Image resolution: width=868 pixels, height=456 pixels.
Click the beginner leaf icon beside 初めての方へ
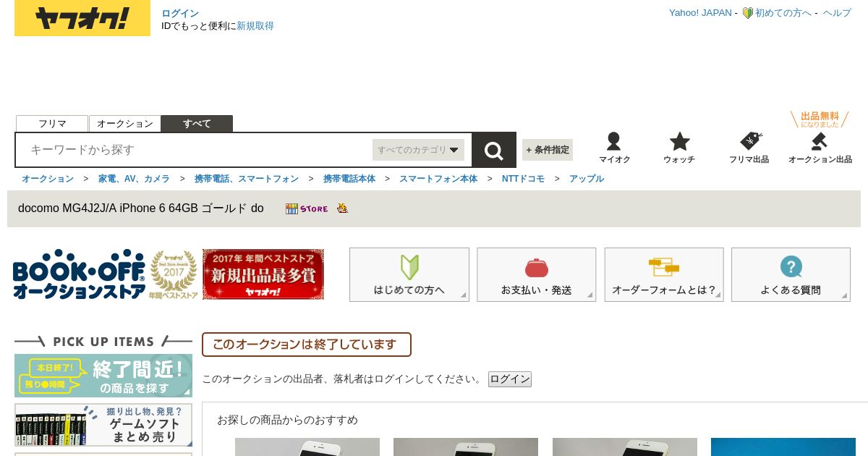coord(748,13)
